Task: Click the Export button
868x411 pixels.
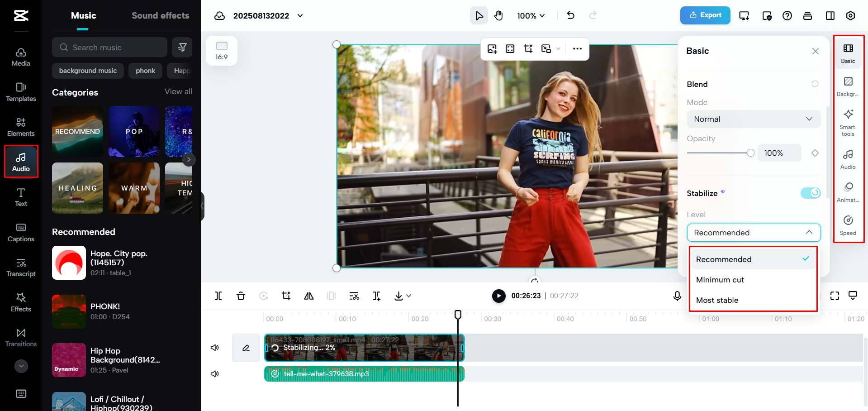Action: (x=705, y=15)
